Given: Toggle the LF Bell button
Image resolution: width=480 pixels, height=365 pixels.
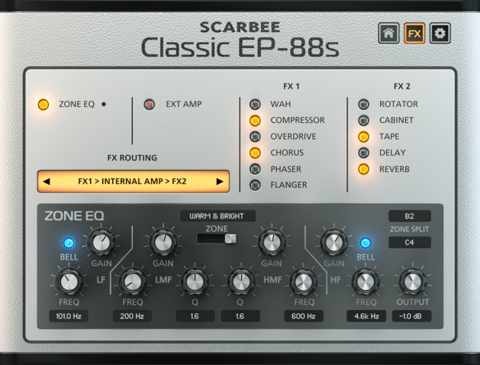Looking at the screenshot, I should 69,243.
